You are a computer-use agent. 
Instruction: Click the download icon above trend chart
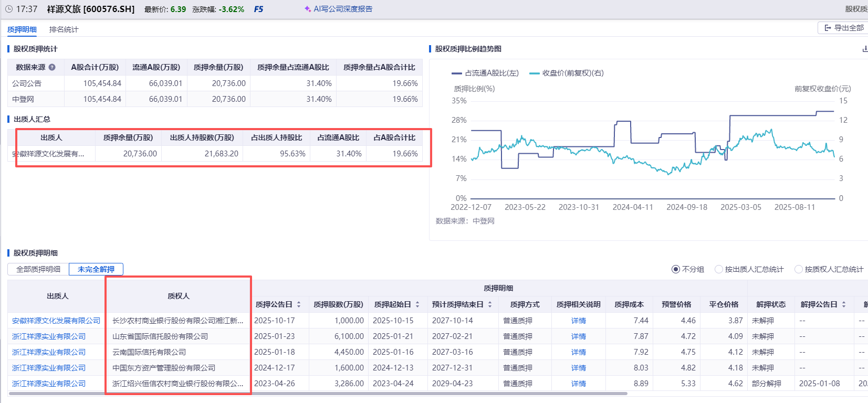865,49
